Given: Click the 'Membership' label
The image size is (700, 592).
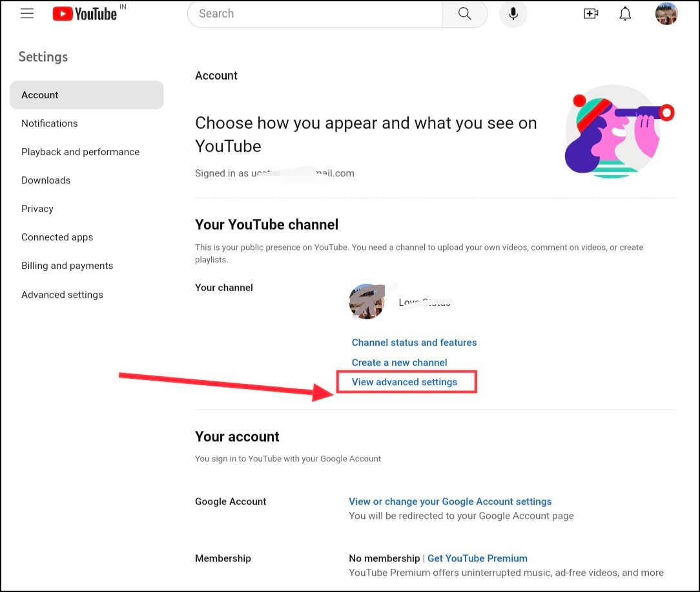Looking at the screenshot, I should (x=223, y=558).
